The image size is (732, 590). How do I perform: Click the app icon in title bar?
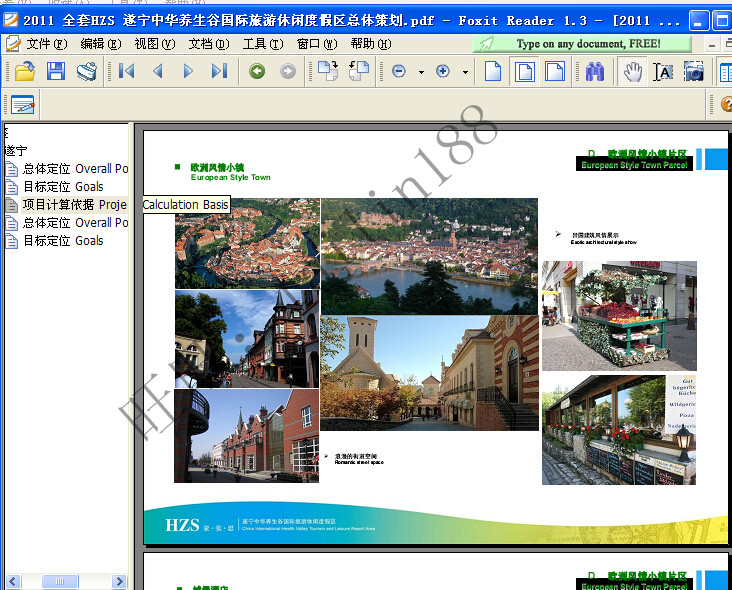pyautogui.click(x=11, y=20)
